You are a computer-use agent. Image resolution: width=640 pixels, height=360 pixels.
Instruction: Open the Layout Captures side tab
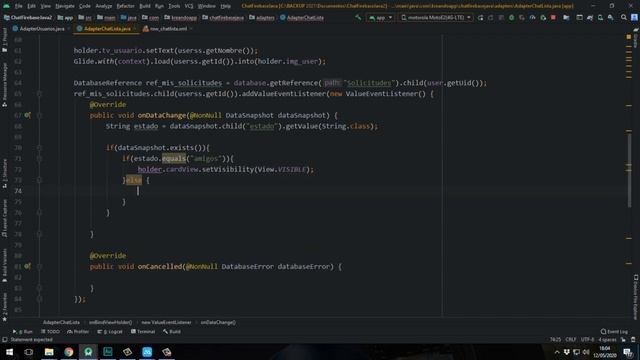(4, 218)
